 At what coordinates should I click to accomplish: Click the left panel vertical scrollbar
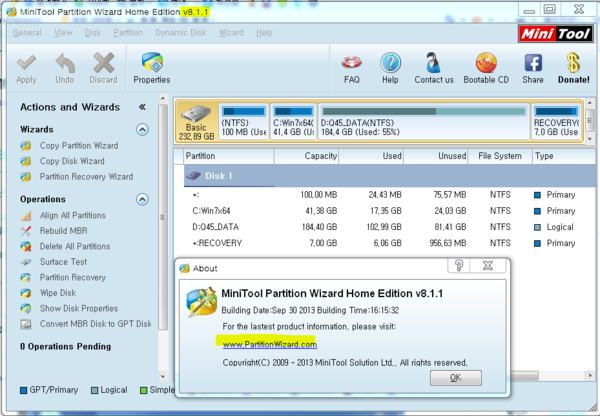163,217
